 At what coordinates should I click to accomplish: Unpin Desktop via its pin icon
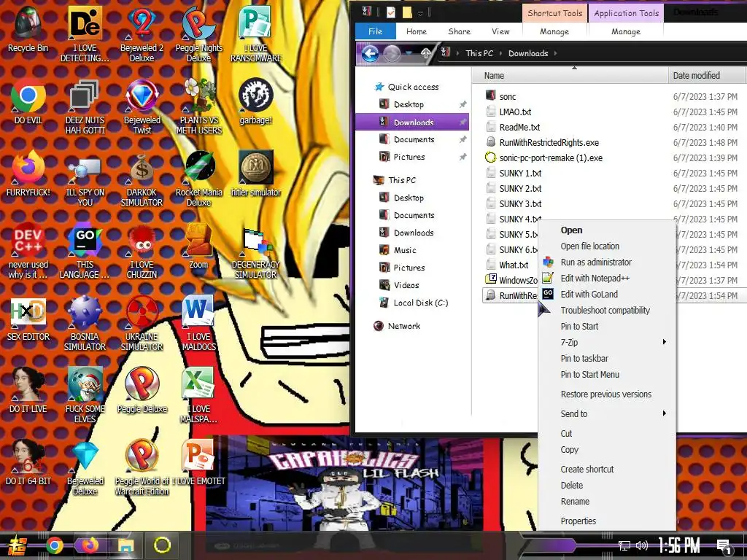point(462,104)
